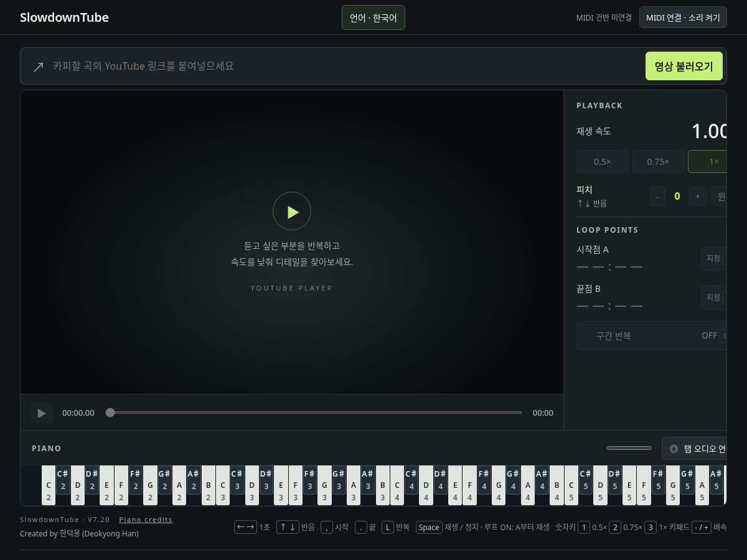Play the F#2 black piano key
This screenshot has width=747, height=560.
136,480
